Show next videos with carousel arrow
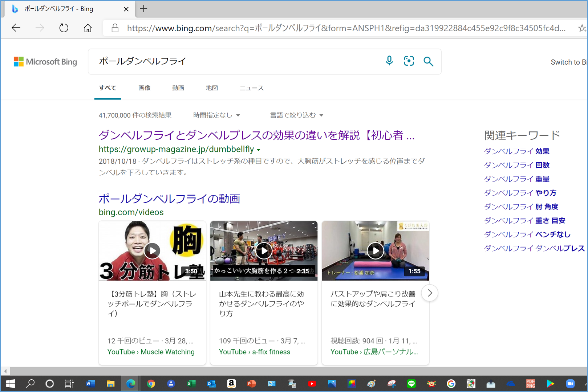 pos(430,293)
